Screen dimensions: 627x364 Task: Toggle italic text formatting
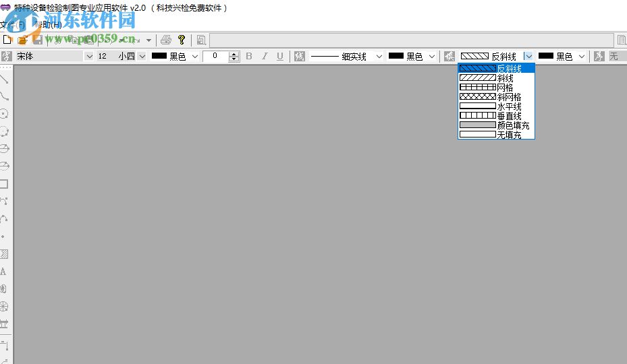click(265, 57)
